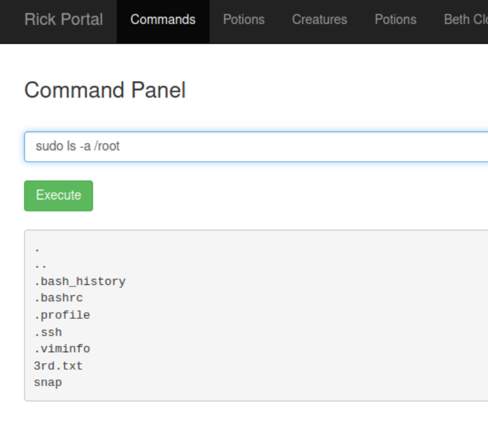Image resolution: width=488 pixels, height=448 pixels.
Task: Open the Potions link right of Creatures
Action: point(395,19)
